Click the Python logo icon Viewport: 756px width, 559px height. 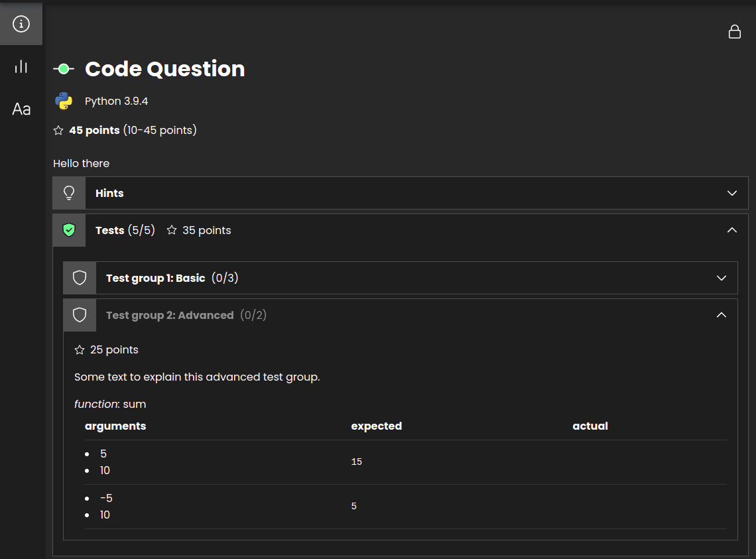point(64,101)
